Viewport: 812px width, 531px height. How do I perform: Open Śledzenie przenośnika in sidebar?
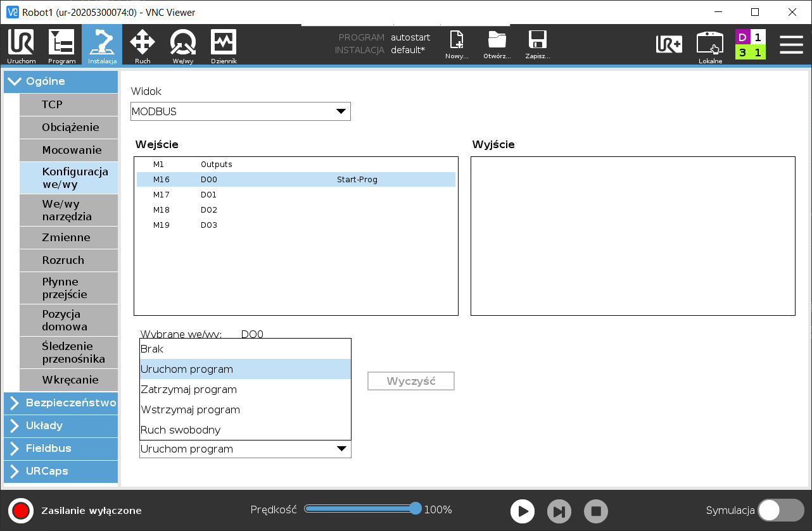(68, 353)
